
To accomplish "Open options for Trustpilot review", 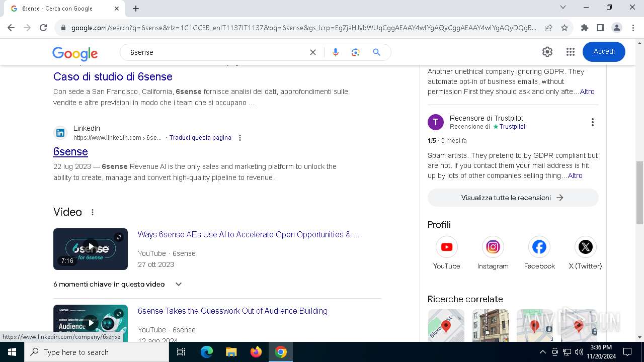I will (x=593, y=122).
